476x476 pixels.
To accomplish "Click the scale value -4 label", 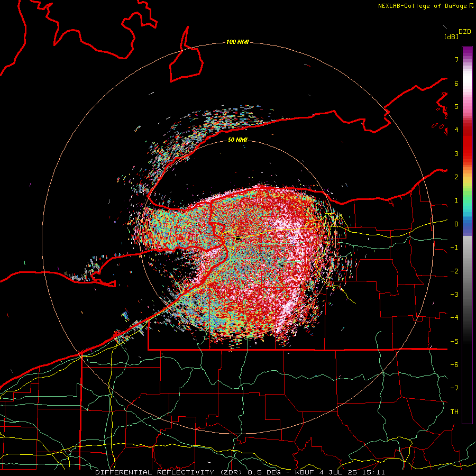I will coord(454,318).
